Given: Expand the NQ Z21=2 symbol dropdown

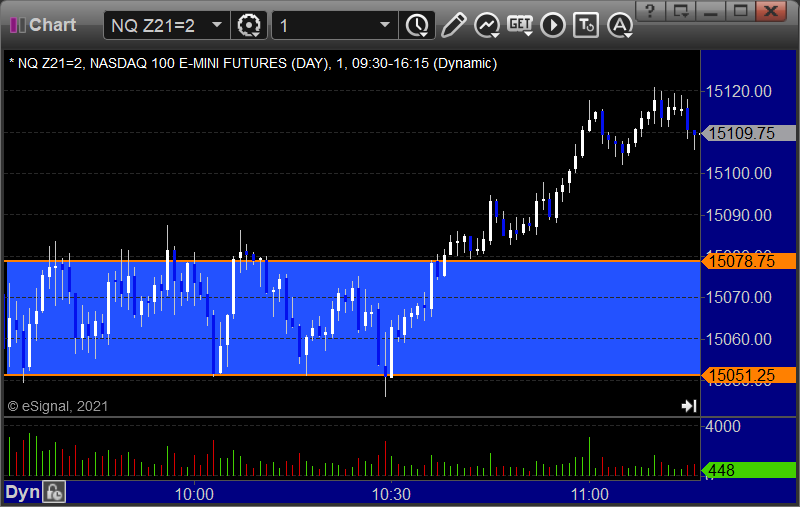Looking at the screenshot, I should [217, 24].
